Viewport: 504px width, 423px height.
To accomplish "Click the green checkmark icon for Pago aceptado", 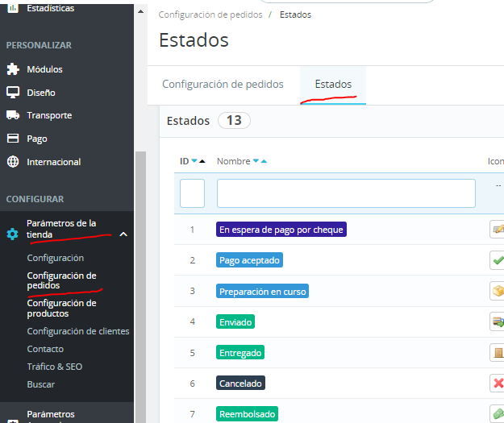I will point(497,260).
